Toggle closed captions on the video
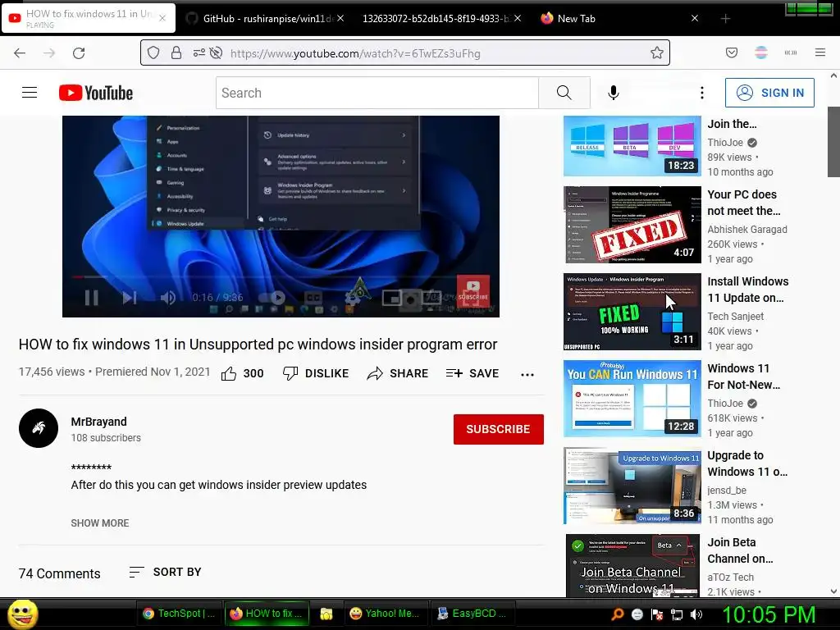840x630 pixels. 313,297
